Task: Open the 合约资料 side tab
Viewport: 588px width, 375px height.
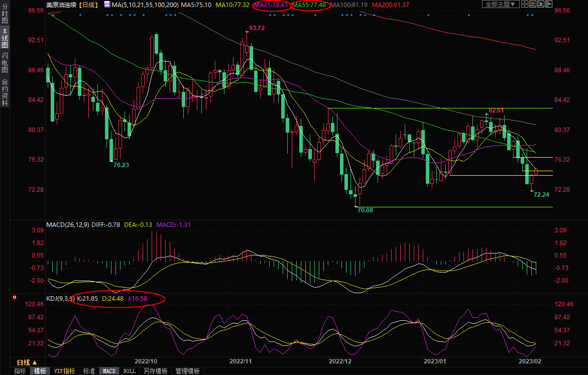Action: tap(5, 91)
